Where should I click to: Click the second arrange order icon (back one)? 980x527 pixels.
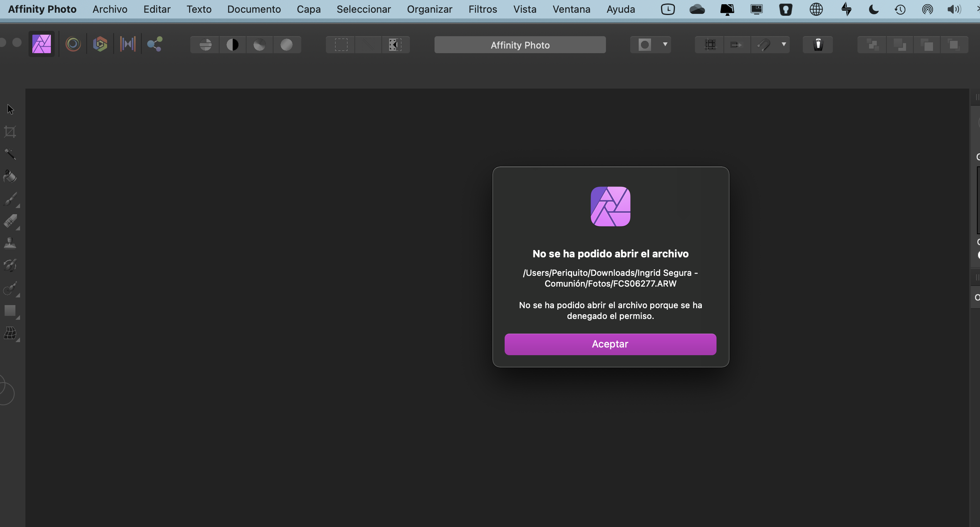pyautogui.click(x=899, y=45)
